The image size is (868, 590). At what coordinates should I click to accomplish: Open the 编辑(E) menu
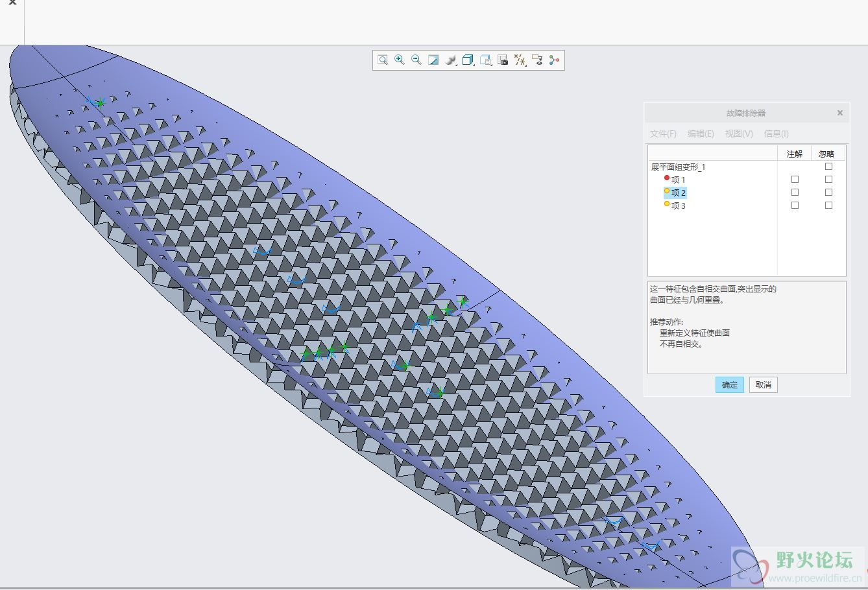(701, 134)
